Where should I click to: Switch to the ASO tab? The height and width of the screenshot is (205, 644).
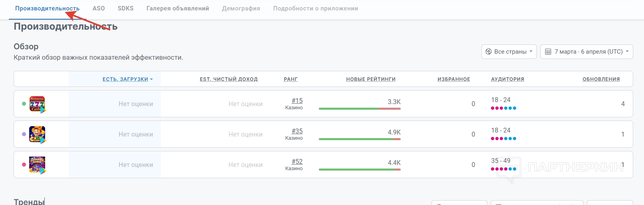coord(99,8)
